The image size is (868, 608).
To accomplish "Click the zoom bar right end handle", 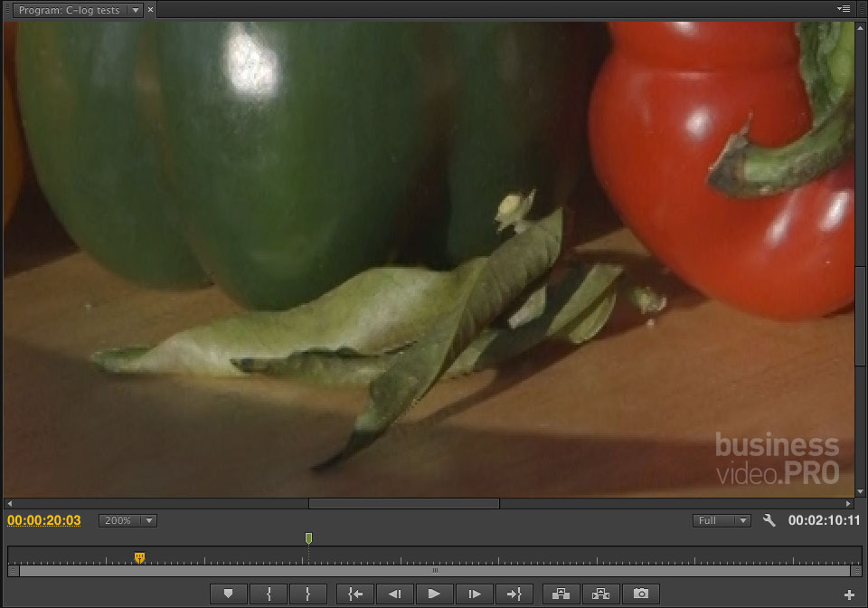I will pos(856,570).
